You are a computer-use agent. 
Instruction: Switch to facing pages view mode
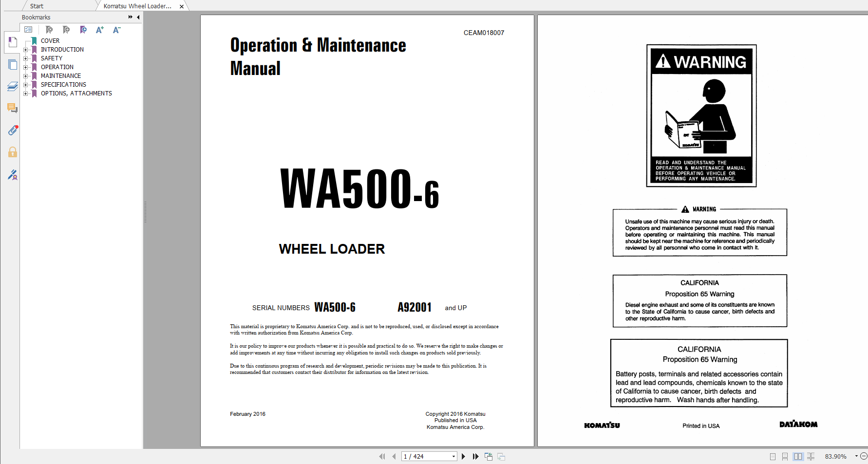798,457
